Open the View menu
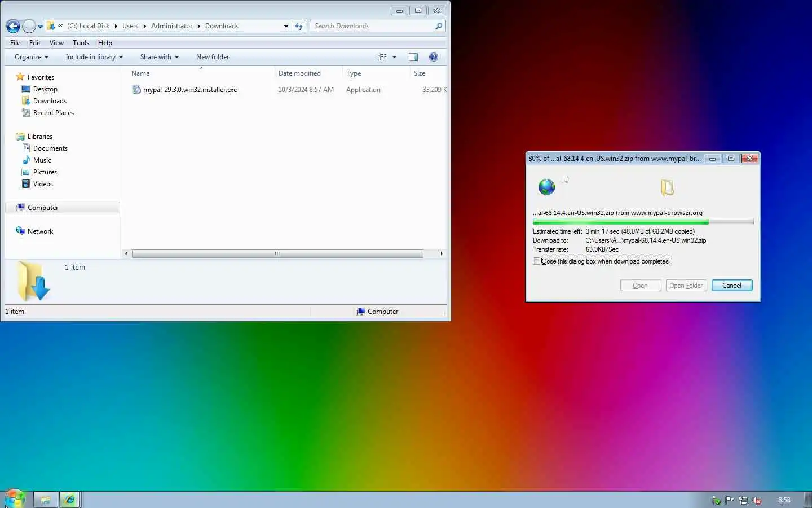 click(56, 43)
